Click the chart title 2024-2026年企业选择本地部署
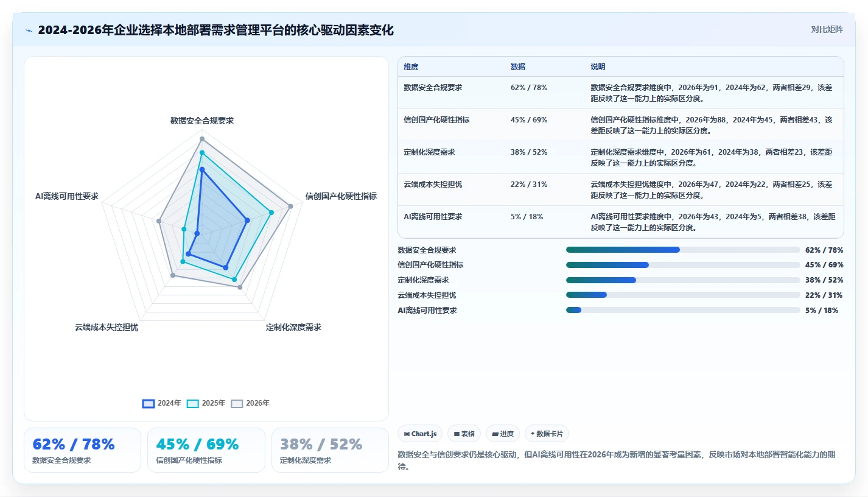The image size is (868, 497). [x=215, y=30]
